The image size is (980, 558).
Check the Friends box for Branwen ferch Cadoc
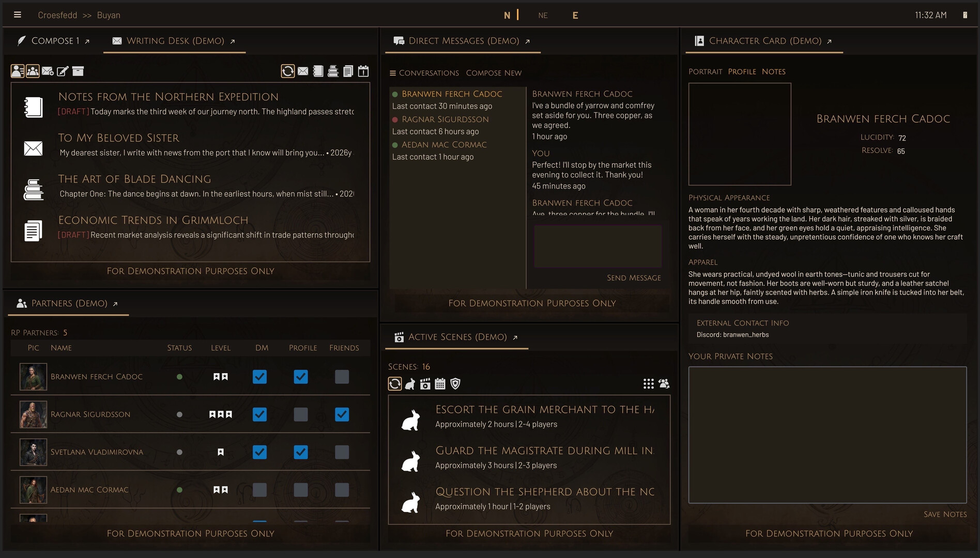click(x=342, y=377)
